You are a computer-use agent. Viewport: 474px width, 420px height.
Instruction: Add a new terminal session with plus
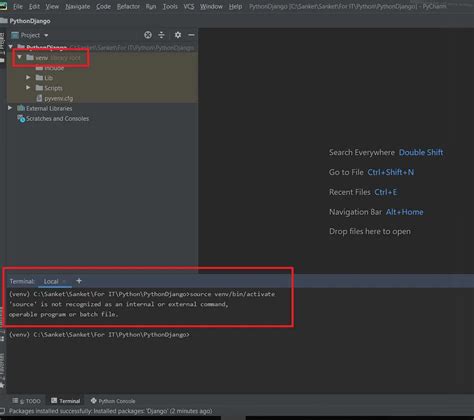79,281
